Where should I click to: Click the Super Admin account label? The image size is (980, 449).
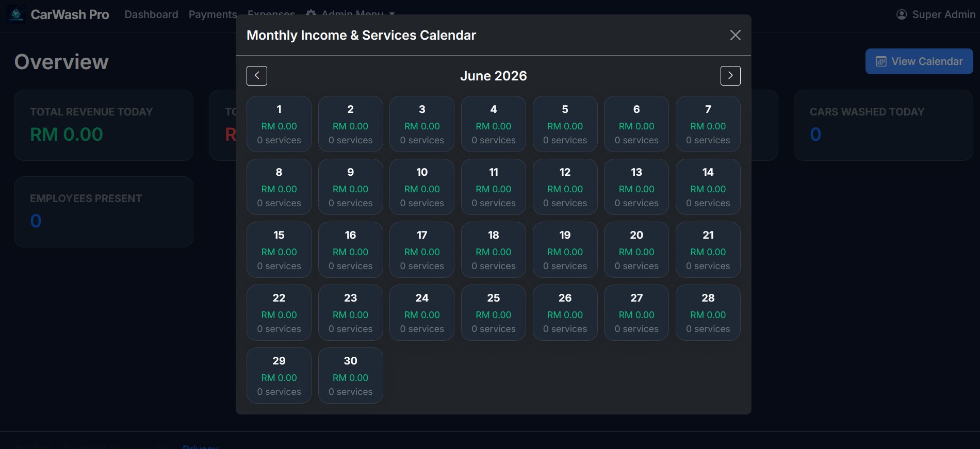(x=943, y=14)
